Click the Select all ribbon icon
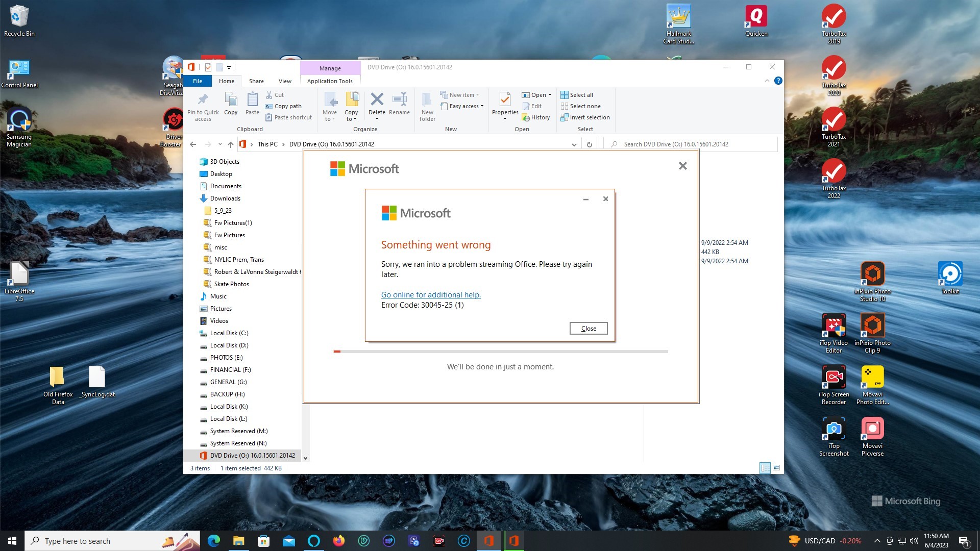 coord(564,95)
